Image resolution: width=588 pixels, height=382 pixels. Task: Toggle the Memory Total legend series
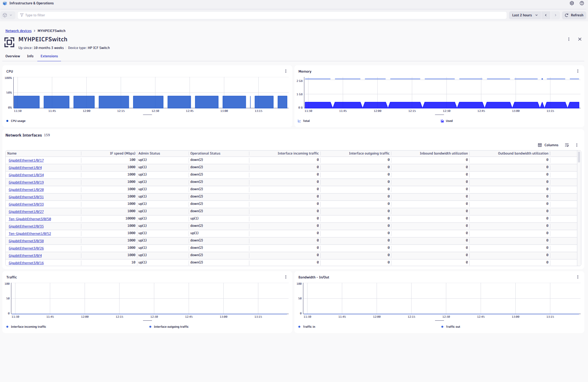(x=306, y=121)
